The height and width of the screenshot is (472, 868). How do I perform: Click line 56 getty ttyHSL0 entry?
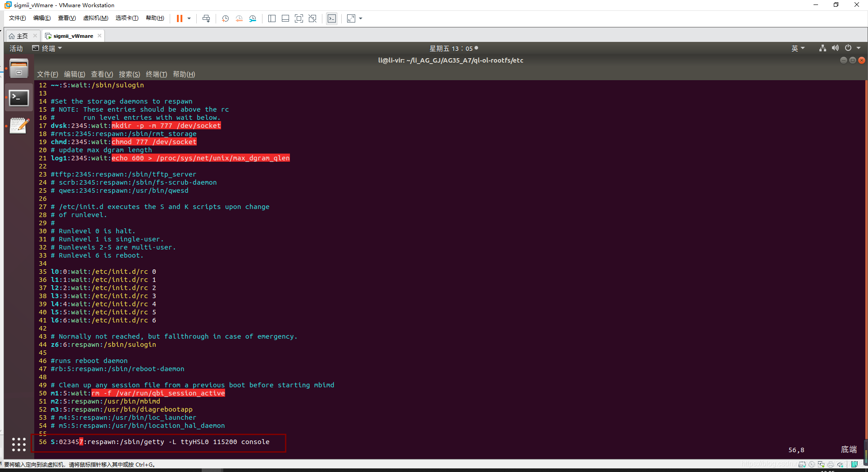point(160,442)
